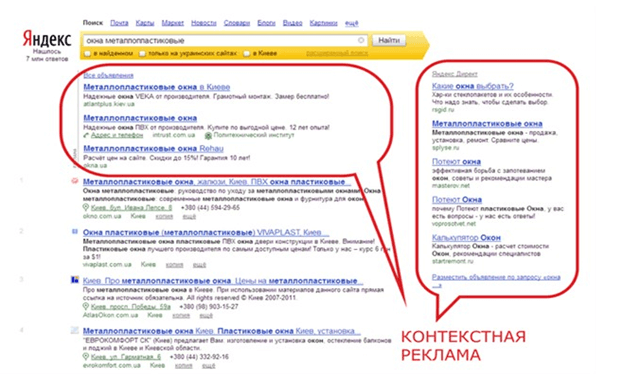
Task: Click the Яндекс logo
Action: (x=47, y=40)
